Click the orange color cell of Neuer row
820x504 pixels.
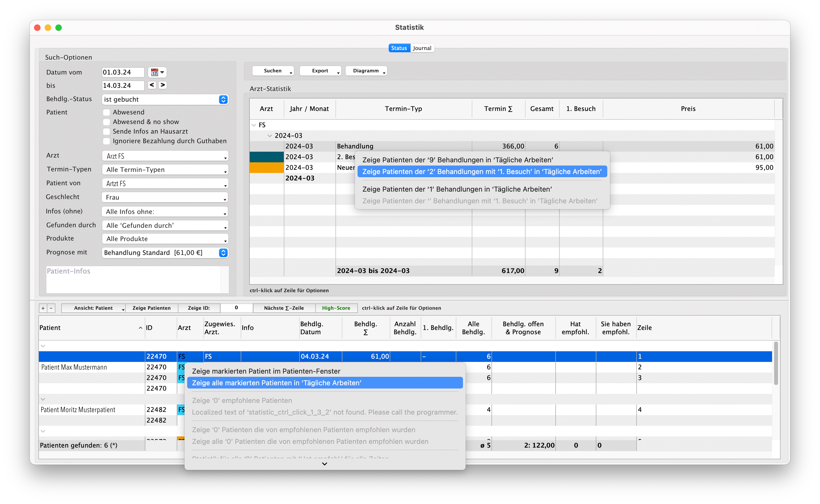[x=267, y=168]
